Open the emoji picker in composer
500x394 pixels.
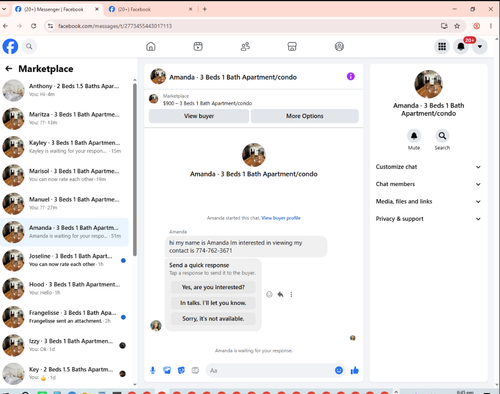(x=339, y=370)
